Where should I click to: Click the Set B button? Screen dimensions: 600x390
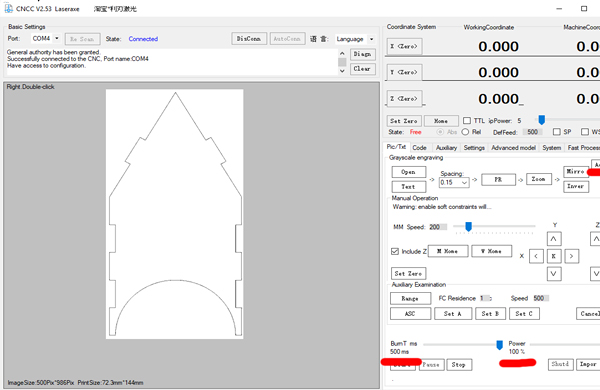pos(491,314)
